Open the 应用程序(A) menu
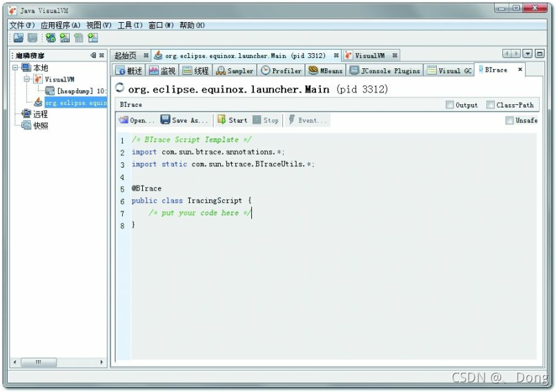 [60, 26]
